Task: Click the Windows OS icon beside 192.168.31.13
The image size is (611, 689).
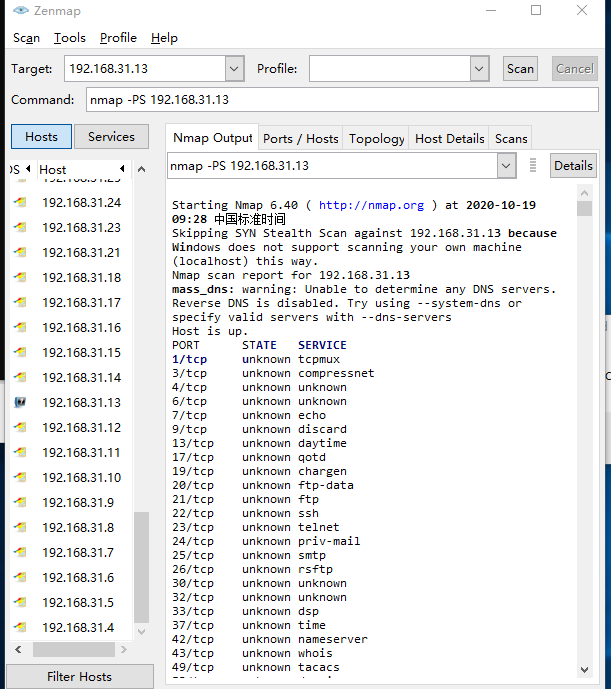Action: [20, 403]
